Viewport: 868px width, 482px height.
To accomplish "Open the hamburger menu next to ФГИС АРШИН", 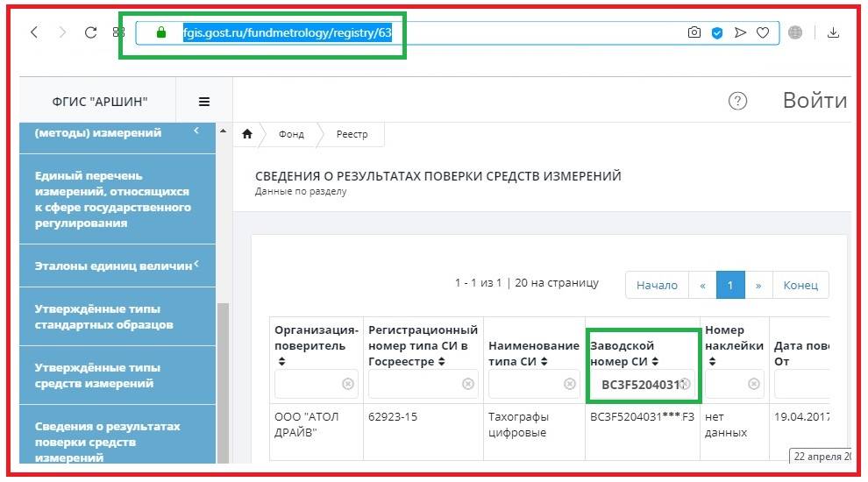I will 204,102.
